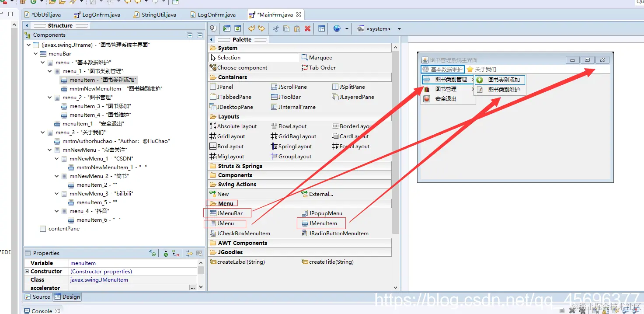Click Collapse All icon in Components header
This screenshot has width=644, height=314.
[200, 35]
